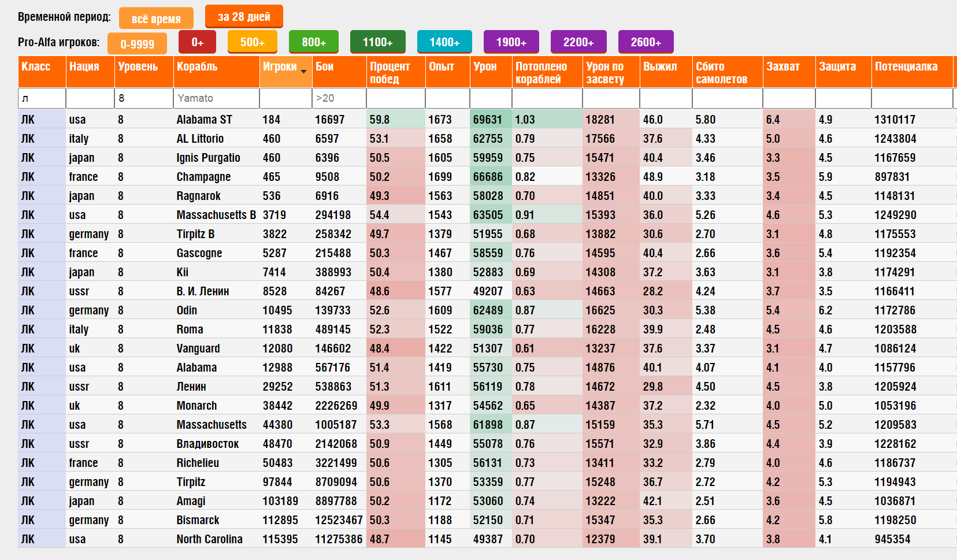Select the purple 2200+ rating filter
Image resolution: width=957 pixels, height=560 pixels.
point(578,42)
